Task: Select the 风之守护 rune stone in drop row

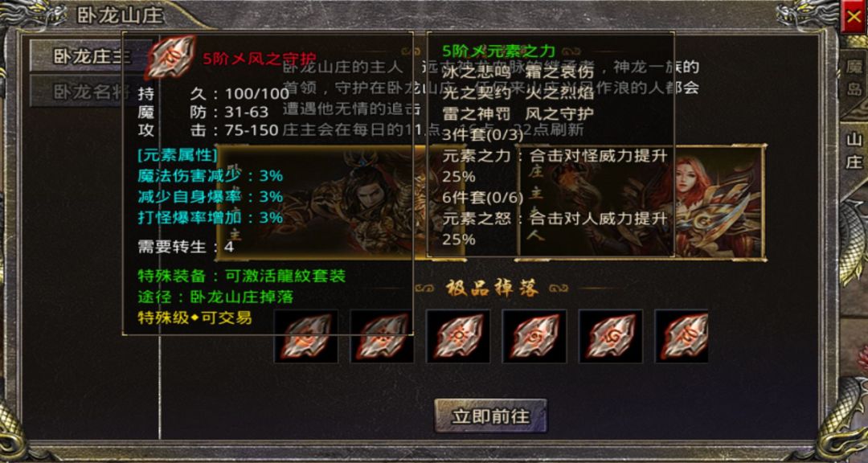Action: (682, 336)
